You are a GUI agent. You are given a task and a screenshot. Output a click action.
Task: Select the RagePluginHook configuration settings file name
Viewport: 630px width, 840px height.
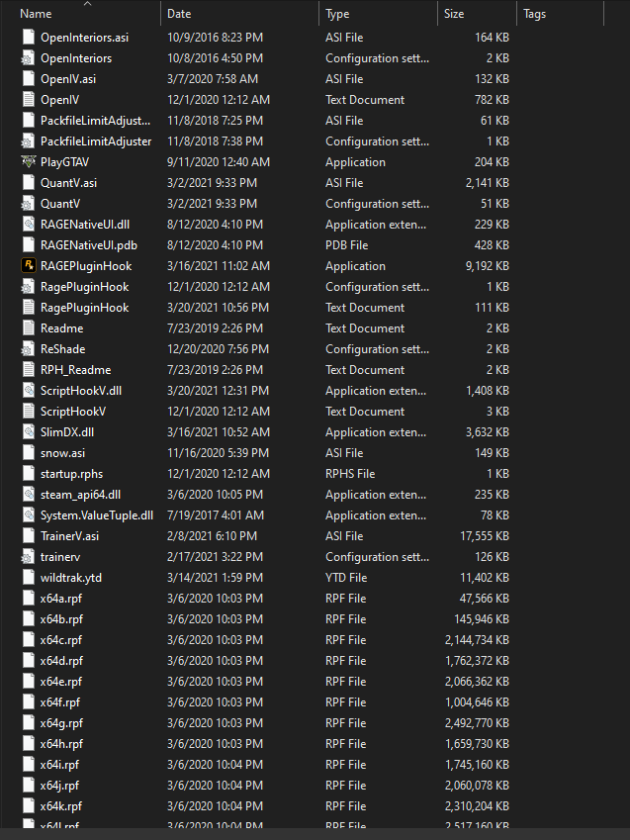[85, 287]
